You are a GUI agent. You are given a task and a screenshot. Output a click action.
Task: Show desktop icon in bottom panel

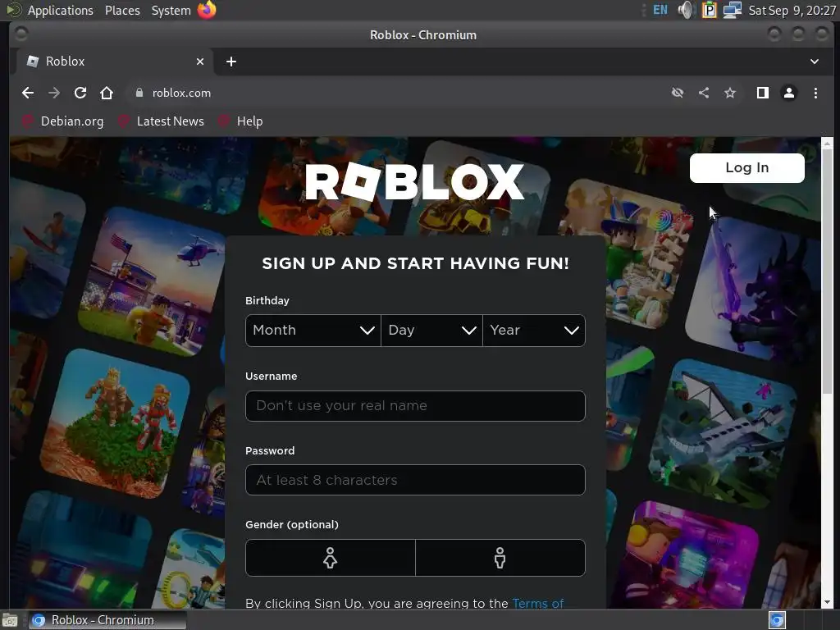[x=10, y=620]
